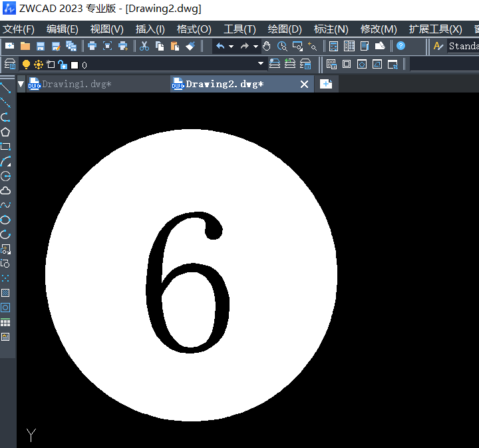Toggle layer 0 viewport freeze icon
The height and width of the screenshot is (448, 479).
51,65
